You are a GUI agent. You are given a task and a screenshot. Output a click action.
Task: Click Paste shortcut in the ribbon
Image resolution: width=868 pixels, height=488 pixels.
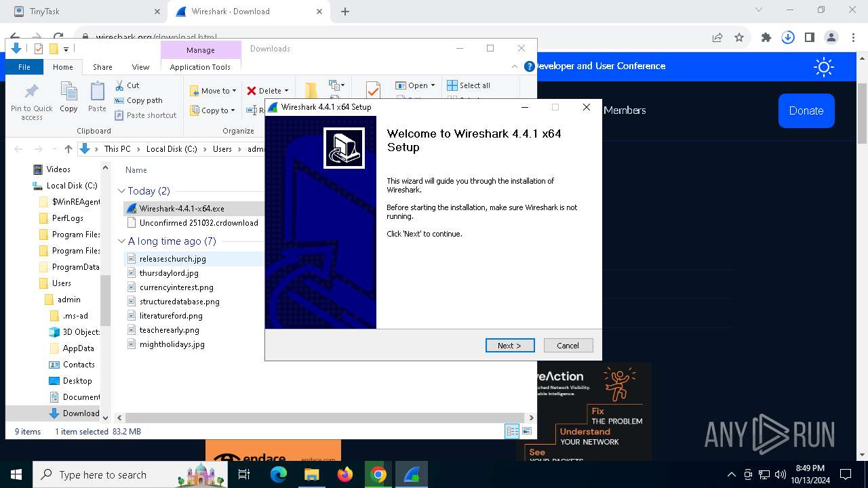point(145,115)
